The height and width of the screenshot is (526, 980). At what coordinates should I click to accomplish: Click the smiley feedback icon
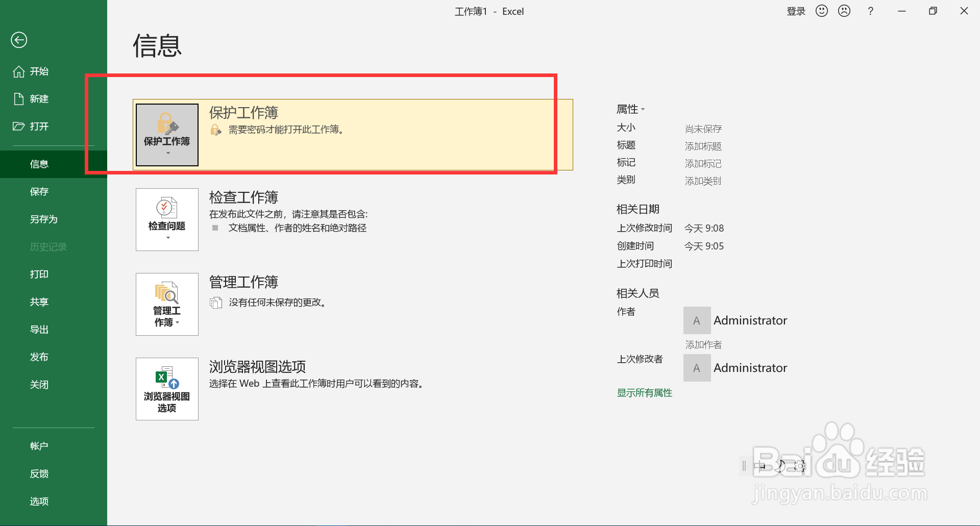[x=821, y=11]
